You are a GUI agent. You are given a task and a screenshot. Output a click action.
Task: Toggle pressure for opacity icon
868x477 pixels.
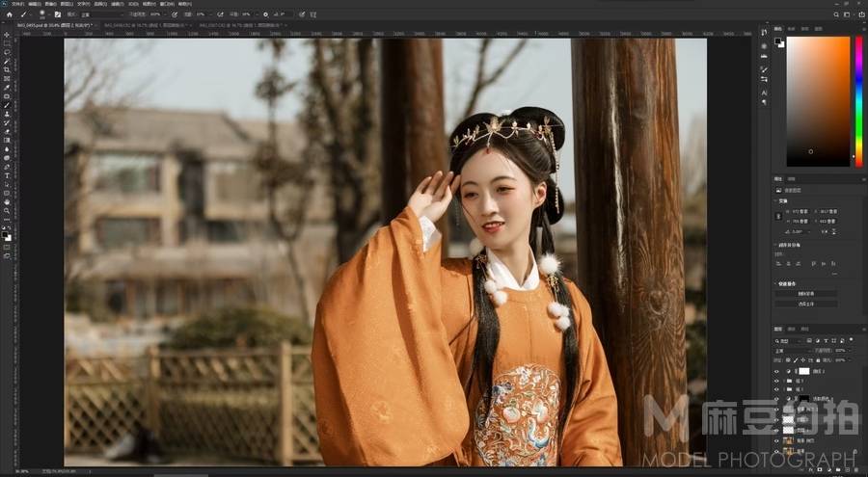[175, 14]
